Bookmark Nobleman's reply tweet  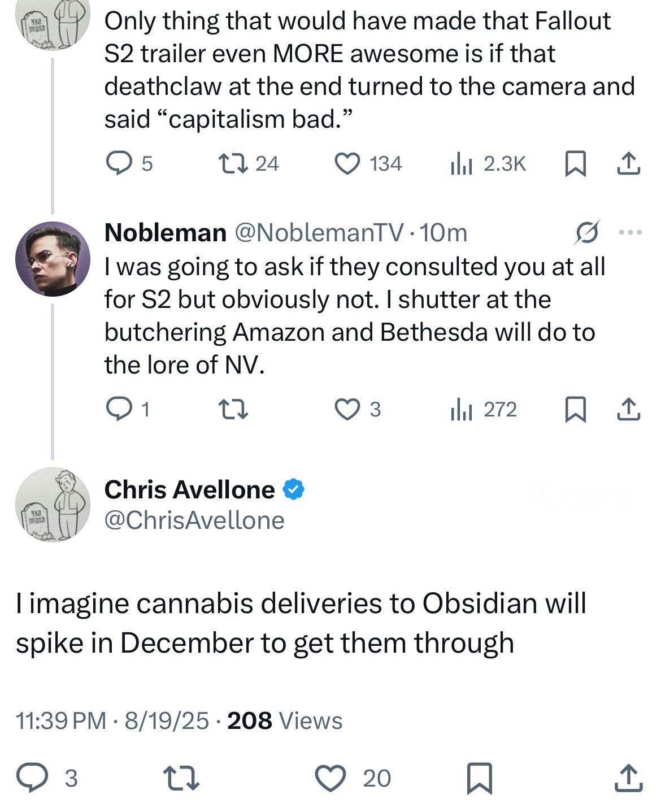pyautogui.click(x=575, y=410)
